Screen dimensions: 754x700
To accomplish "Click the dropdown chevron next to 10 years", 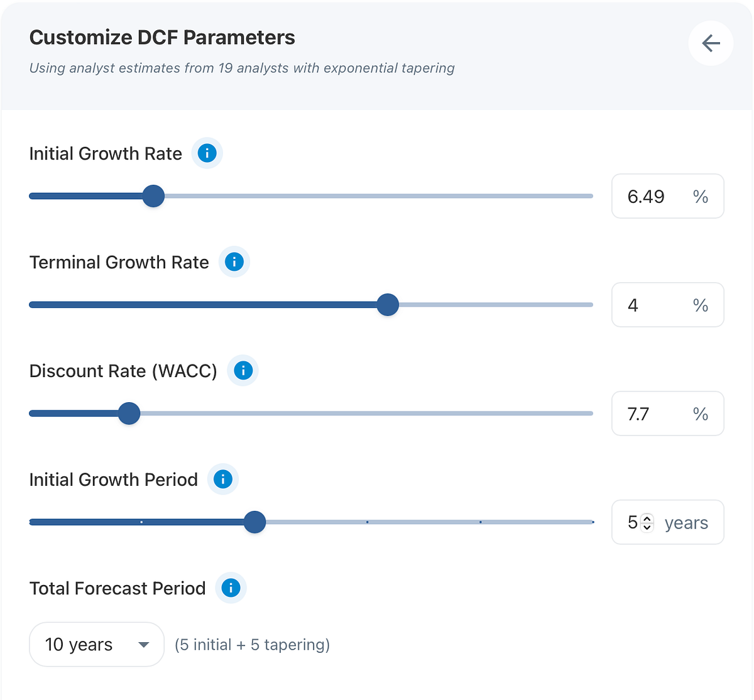I will point(143,644).
